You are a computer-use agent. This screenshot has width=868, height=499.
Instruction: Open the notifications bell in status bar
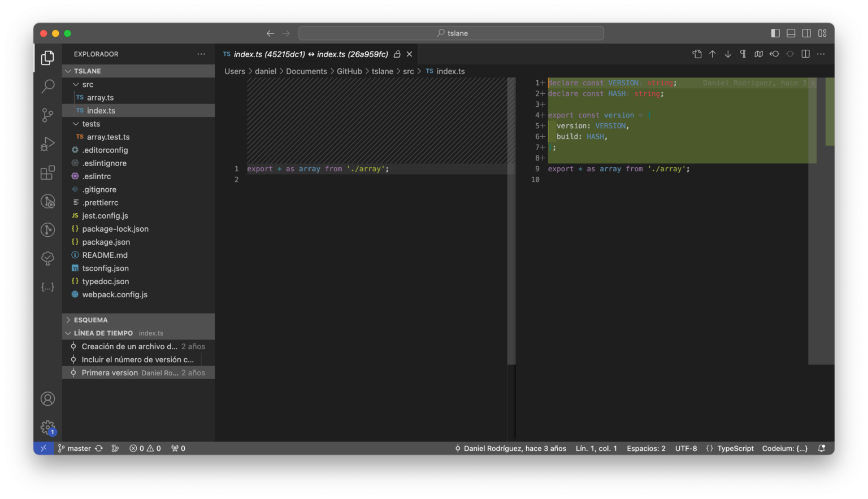click(x=822, y=448)
